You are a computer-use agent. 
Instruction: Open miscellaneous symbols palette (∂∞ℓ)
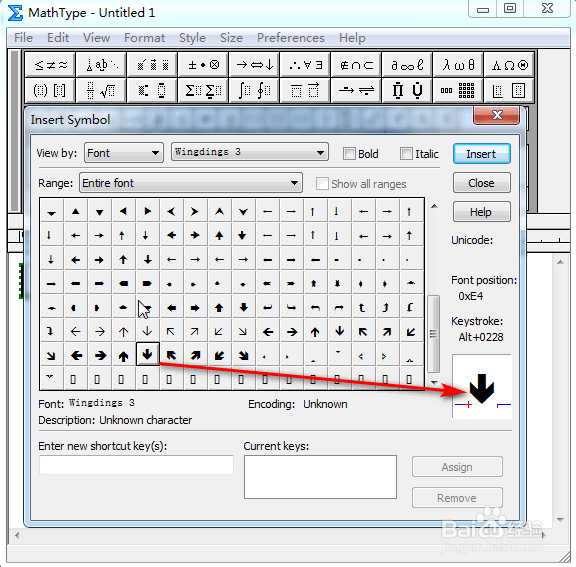click(x=407, y=65)
